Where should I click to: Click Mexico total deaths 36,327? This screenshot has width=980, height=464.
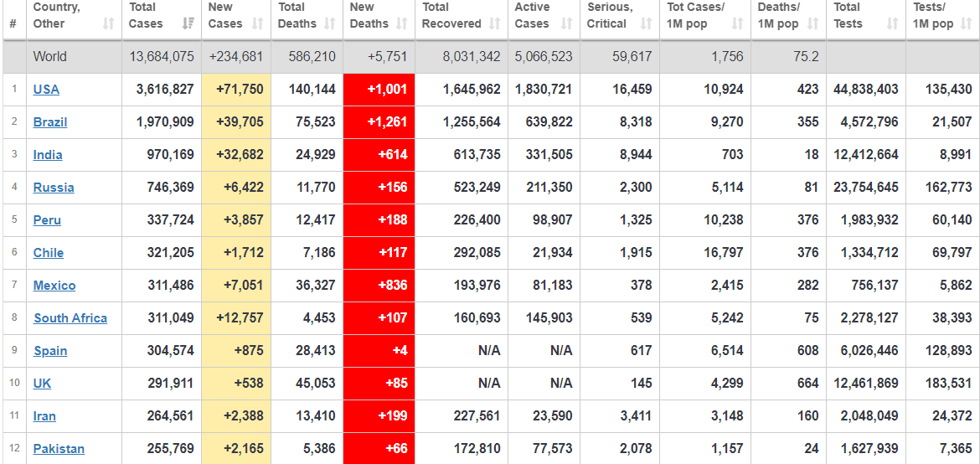(316, 285)
